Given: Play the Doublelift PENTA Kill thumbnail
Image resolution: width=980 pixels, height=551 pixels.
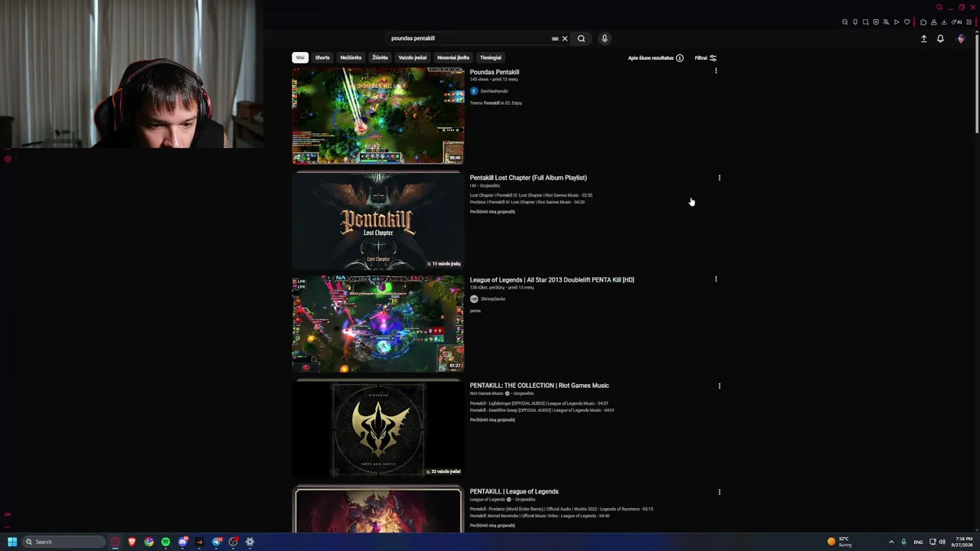Looking at the screenshot, I should pyautogui.click(x=378, y=324).
